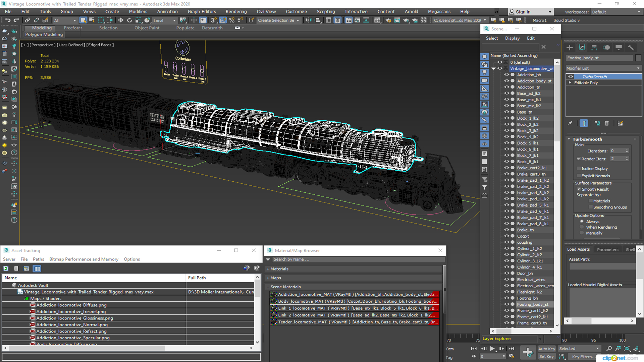Choose the Select Object tool
This screenshot has height=362, width=644.
(83, 20)
